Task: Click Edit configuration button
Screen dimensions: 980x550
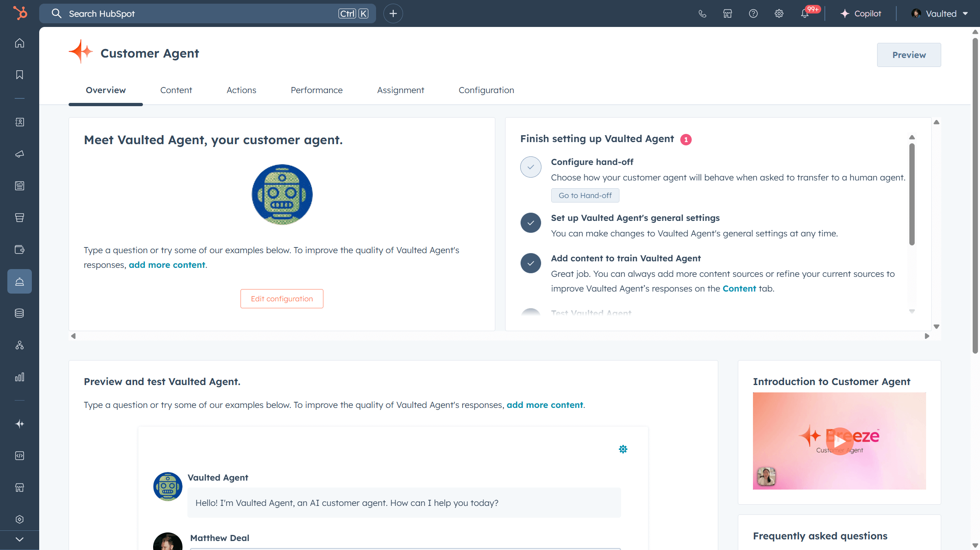Action: 282,298
